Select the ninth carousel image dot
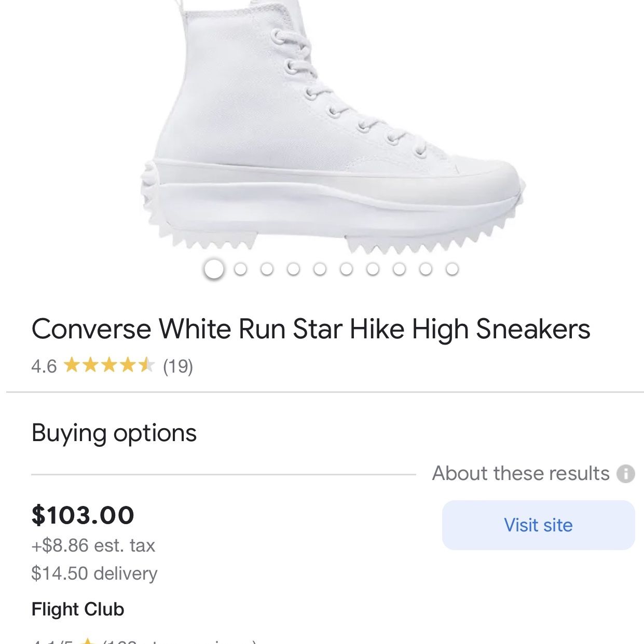 (x=426, y=269)
